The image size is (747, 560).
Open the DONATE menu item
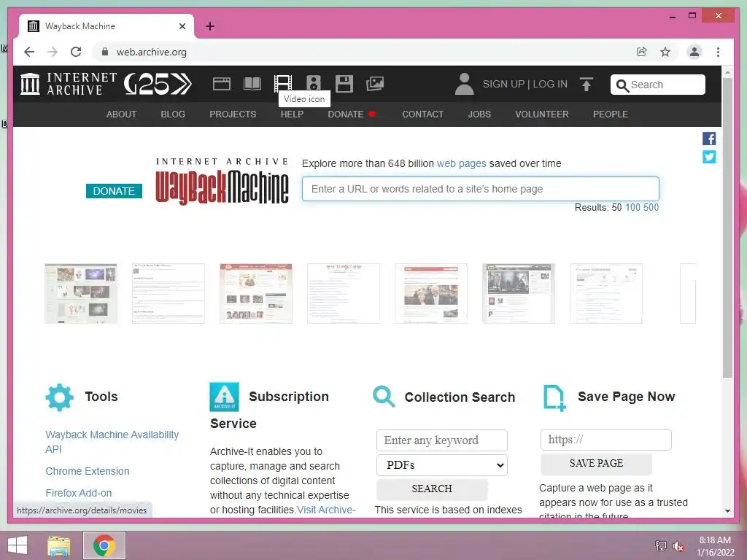click(352, 114)
